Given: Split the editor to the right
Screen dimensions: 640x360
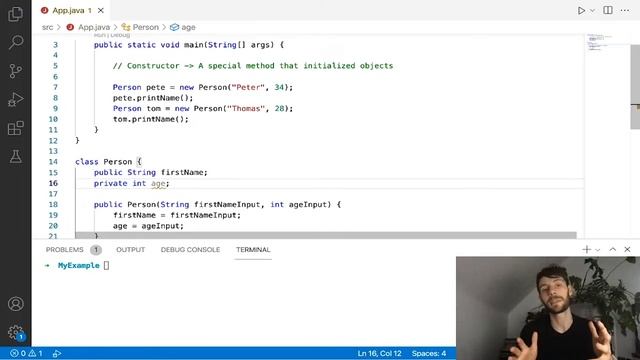Looking at the screenshot, I should point(608,10).
